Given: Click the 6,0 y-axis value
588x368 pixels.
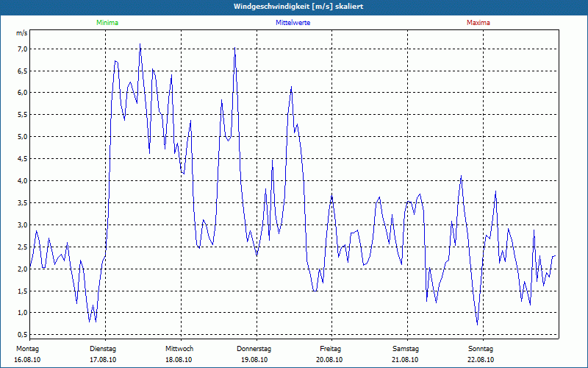Looking at the screenshot, I should pos(22,93).
